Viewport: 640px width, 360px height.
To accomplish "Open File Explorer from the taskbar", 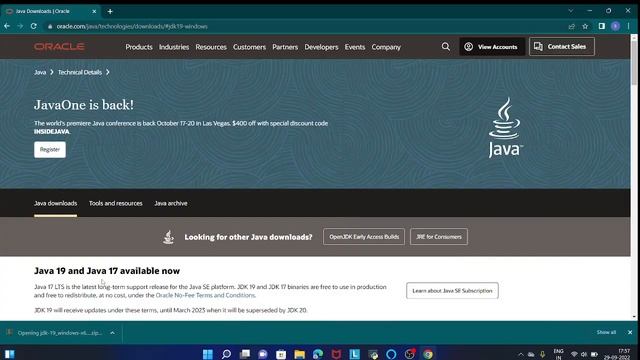I will click(300, 354).
